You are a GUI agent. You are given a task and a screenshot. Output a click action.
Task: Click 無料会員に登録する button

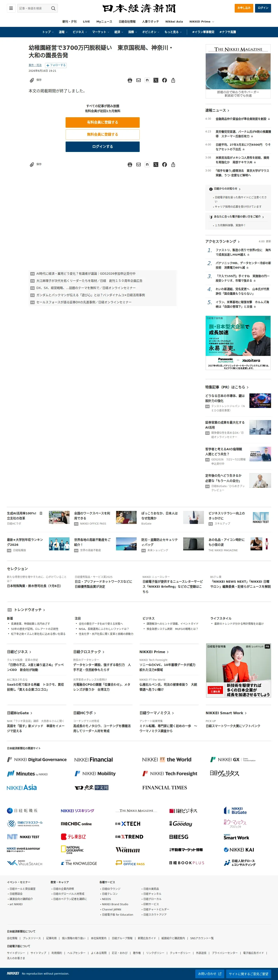click(103, 135)
